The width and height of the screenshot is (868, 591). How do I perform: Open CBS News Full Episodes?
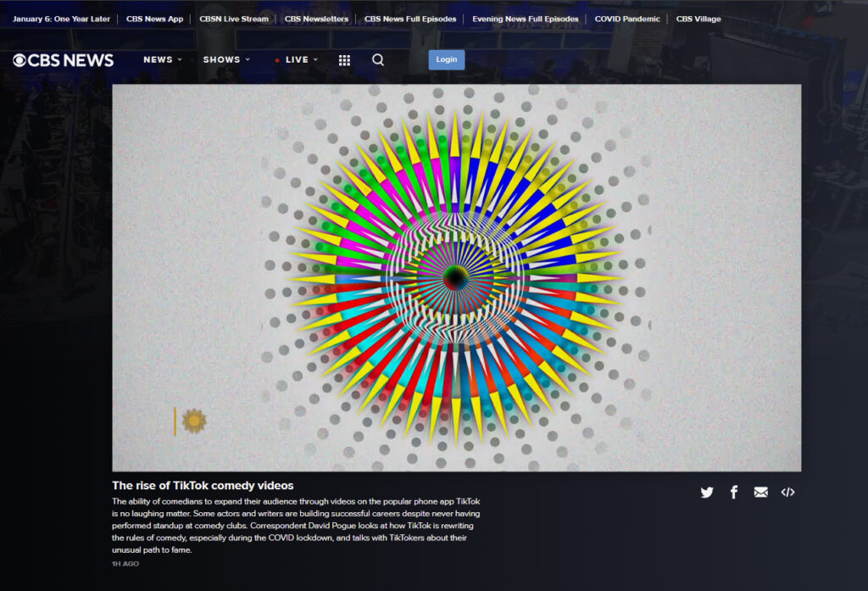[410, 19]
